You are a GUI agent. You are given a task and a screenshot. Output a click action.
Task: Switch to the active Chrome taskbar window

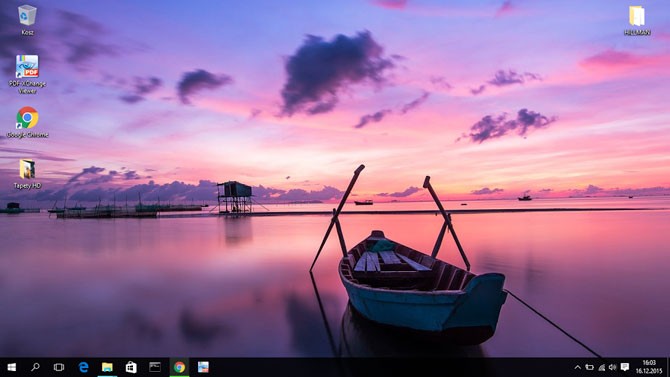point(179,367)
